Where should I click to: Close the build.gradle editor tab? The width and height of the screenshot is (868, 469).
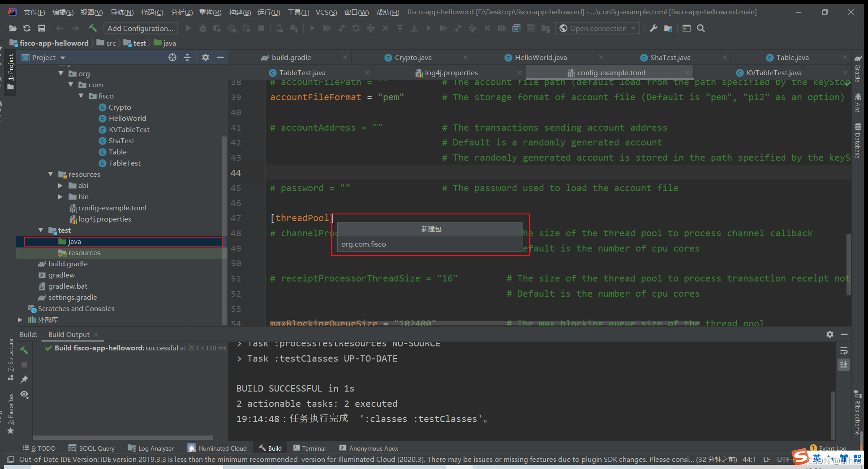[345, 57]
